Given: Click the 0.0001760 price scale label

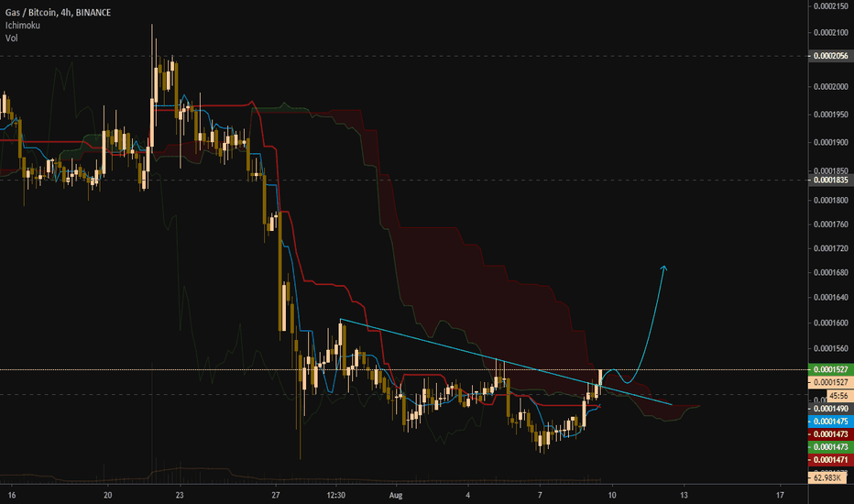Looking at the screenshot, I should (x=831, y=224).
